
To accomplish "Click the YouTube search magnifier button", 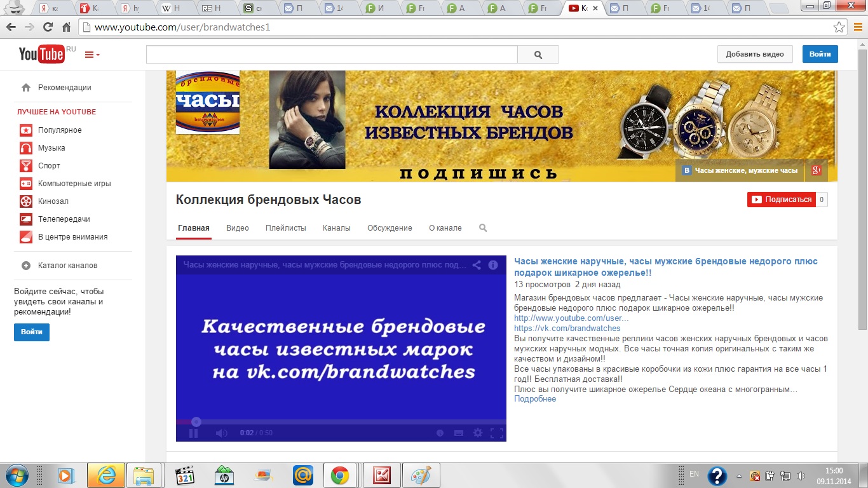I will pos(538,55).
